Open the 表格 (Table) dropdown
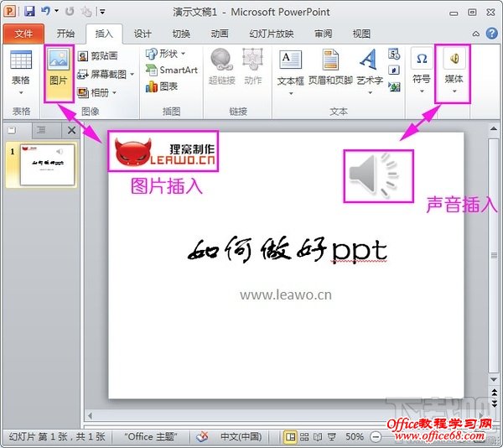503x448 pixels. tap(20, 74)
